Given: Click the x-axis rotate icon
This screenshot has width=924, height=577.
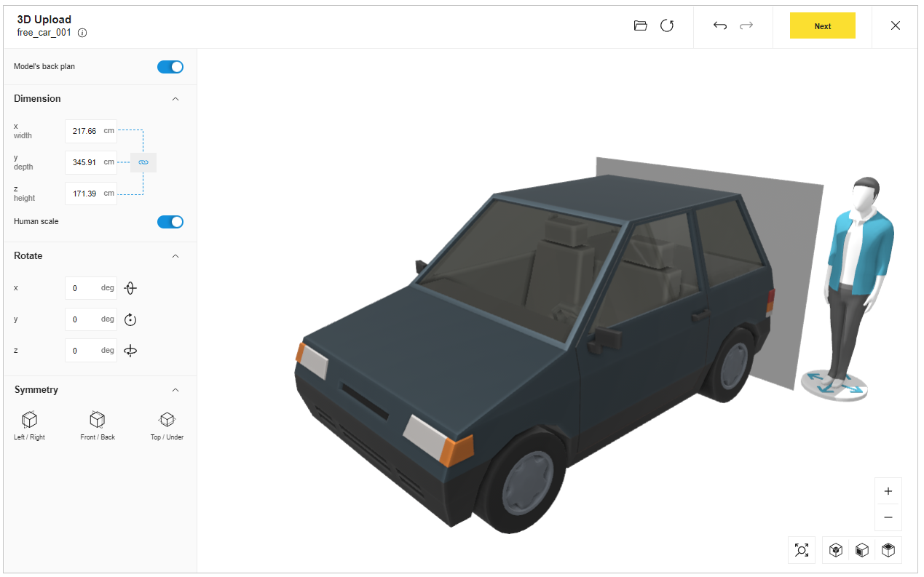Looking at the screenshot, I should pyautogui.click(x=130, y=288).
